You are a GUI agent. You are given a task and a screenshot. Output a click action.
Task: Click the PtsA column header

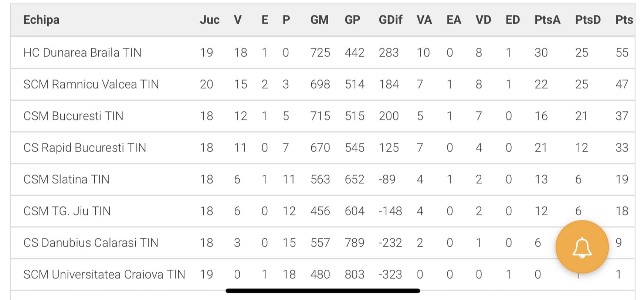coord(547,20)
